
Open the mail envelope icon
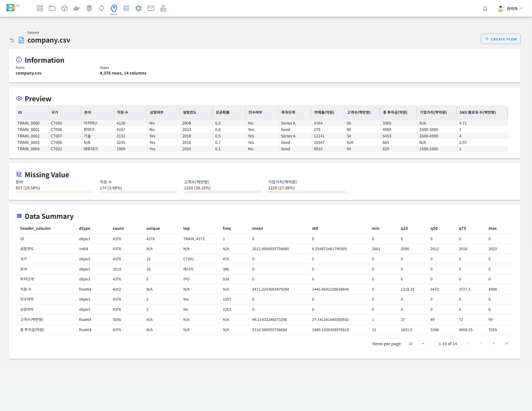[x=151, y=8]
